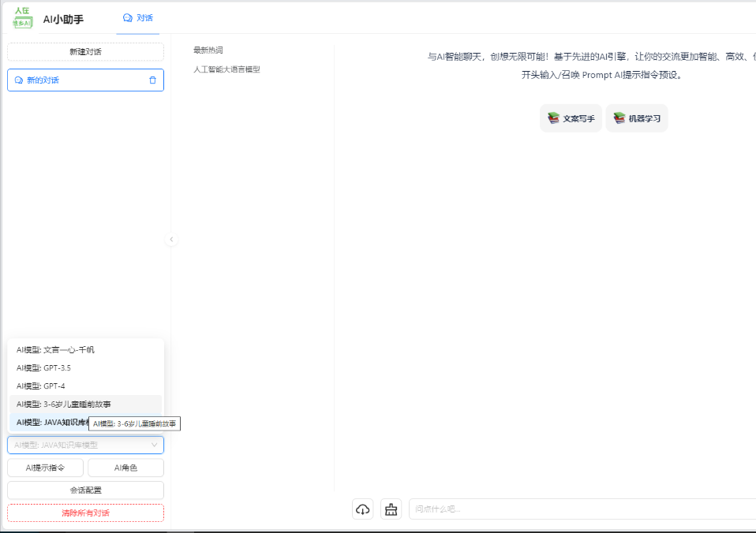Click the chat bubble icon in 对话 tab
Screen dimensions: 756x533
point(128,17)
